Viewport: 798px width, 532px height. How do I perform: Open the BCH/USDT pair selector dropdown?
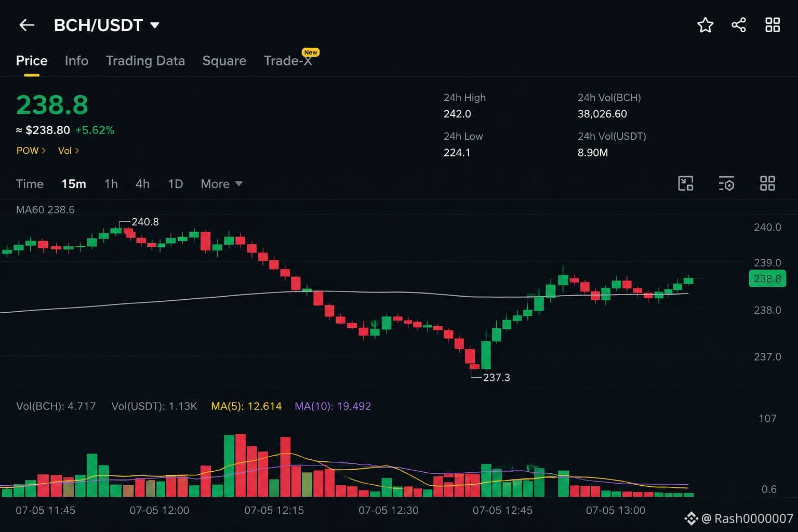pos(107,25)
